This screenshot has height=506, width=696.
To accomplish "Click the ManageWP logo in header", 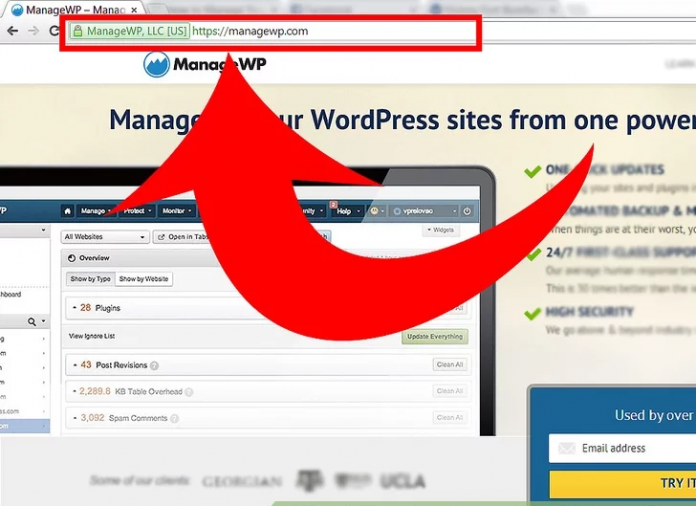I will [205, 65].
